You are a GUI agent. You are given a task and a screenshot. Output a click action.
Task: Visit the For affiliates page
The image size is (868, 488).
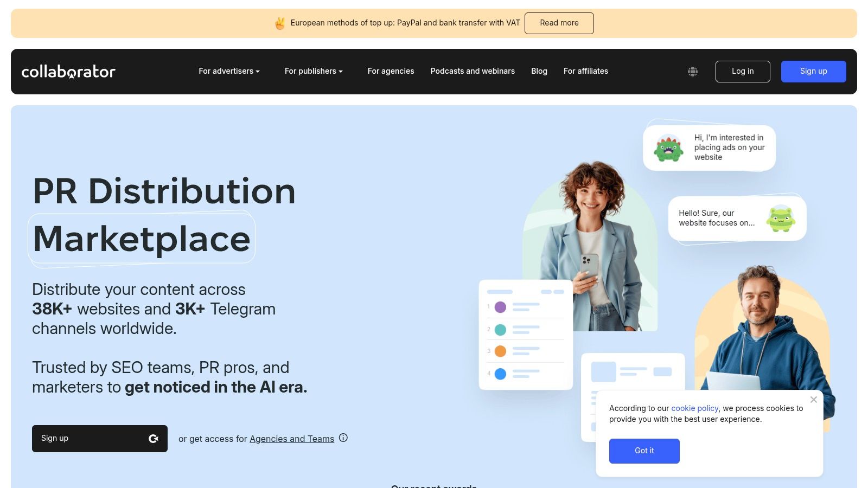coord(586,71)
